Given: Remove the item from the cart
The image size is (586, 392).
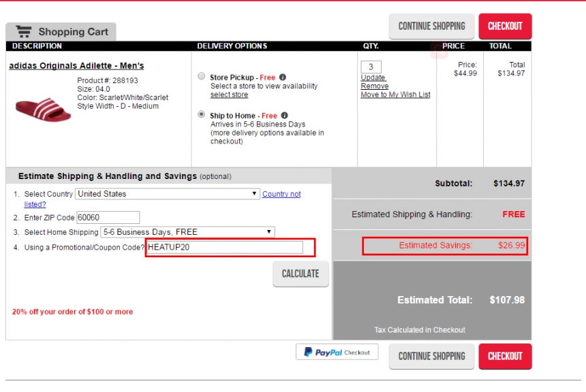Looking at the screenshot, I should click(x=374, y=86).
